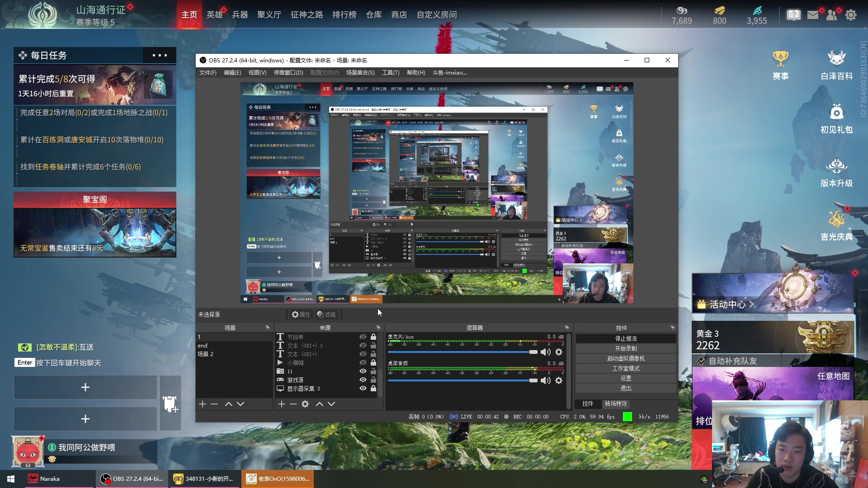Open the 工具(T) menu
This screenshot has height=488, width=868.
(x=390, y=73)
